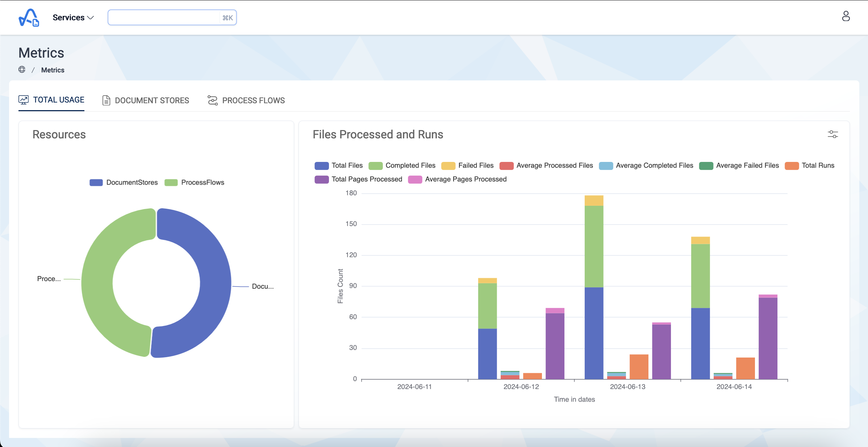The image size is (868, 447).
Task: Open the user account profile icon
Action: click(x=846, y=16)
